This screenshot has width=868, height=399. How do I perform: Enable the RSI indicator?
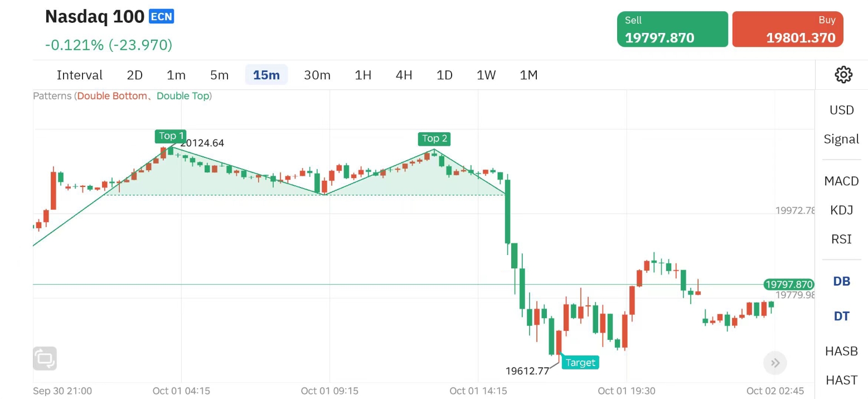[841, 239]
